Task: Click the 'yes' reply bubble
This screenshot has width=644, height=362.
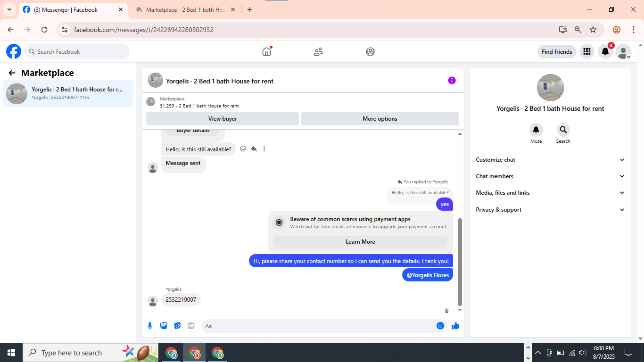Action: click(445, 204)
